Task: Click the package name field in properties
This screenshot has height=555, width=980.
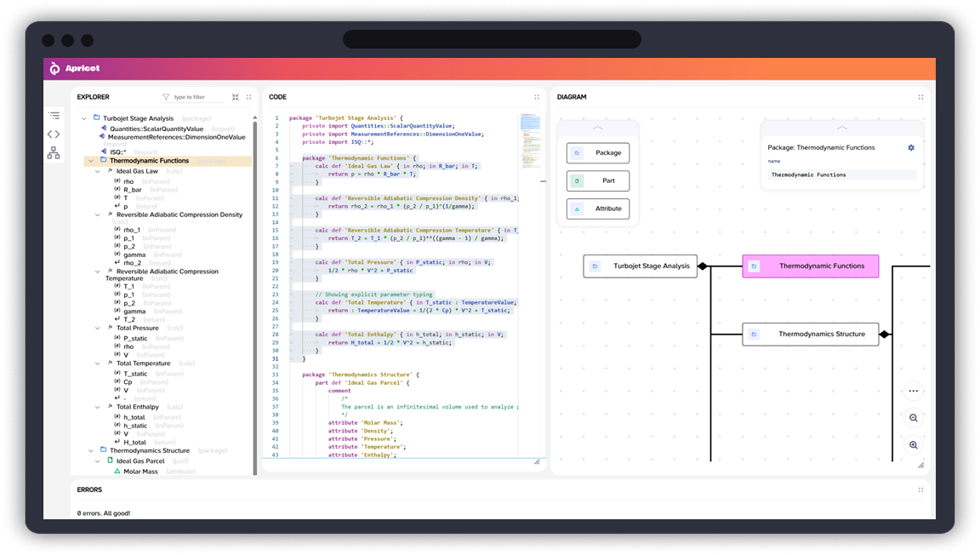Action: [x=841, y=175]
